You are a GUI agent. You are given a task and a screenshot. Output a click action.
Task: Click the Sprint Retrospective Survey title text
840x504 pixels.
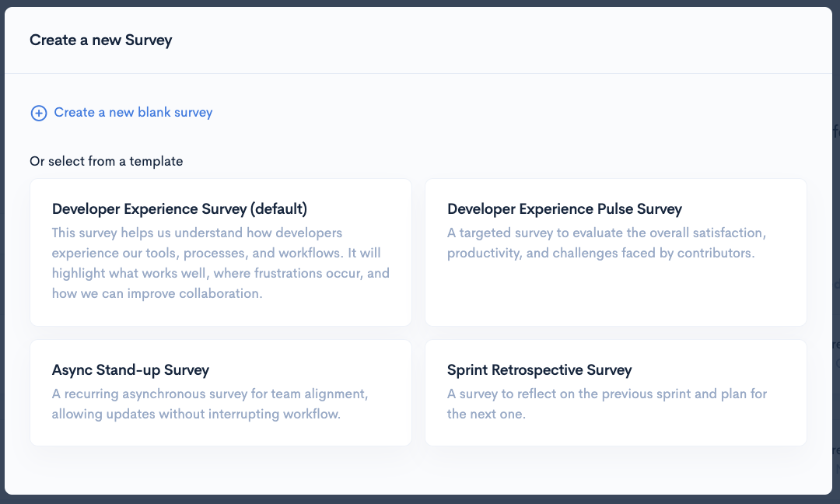(539, 370)
